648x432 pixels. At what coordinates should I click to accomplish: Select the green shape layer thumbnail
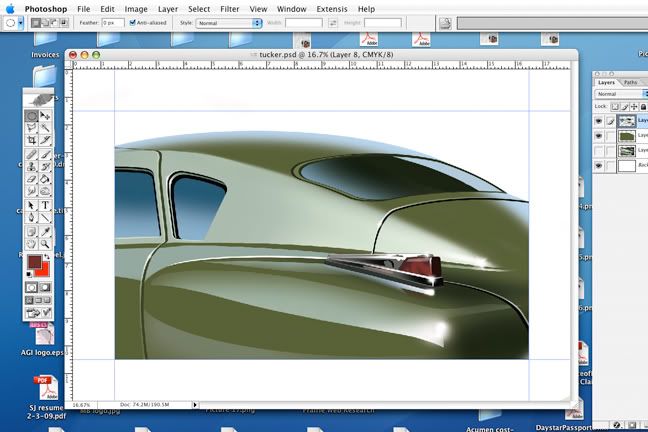tap(627, 136)
